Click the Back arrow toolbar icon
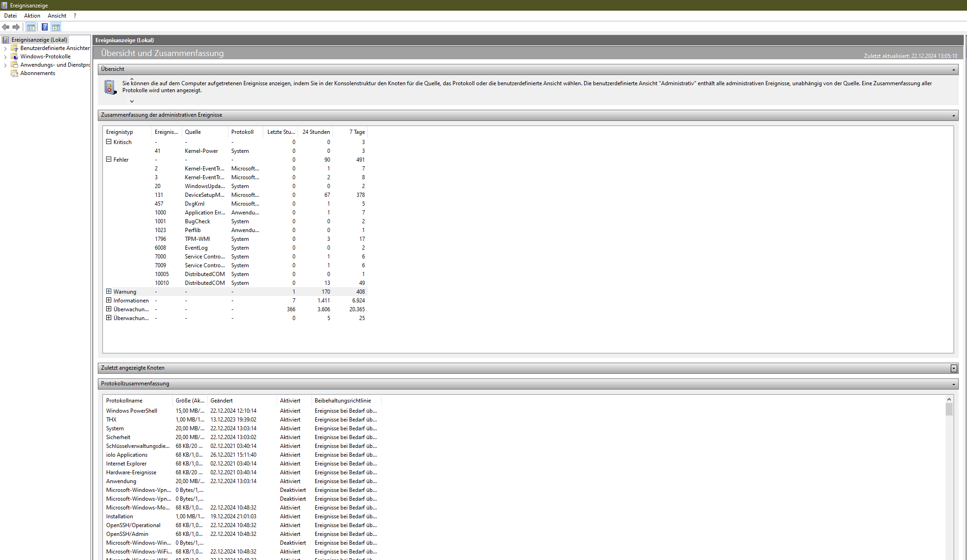The image size is (967, 560). pyautogui.click(x=6, y=27)
